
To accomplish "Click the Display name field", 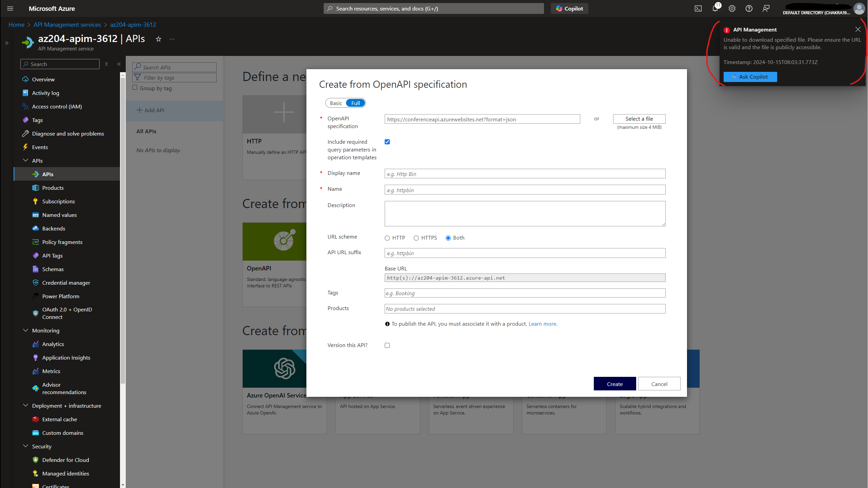I will pos(525,174).
